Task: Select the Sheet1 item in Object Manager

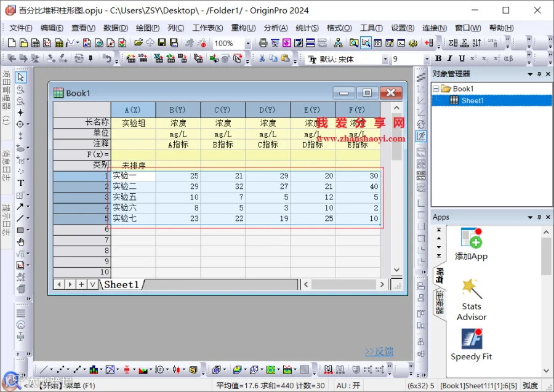Action: pos(472,101)
